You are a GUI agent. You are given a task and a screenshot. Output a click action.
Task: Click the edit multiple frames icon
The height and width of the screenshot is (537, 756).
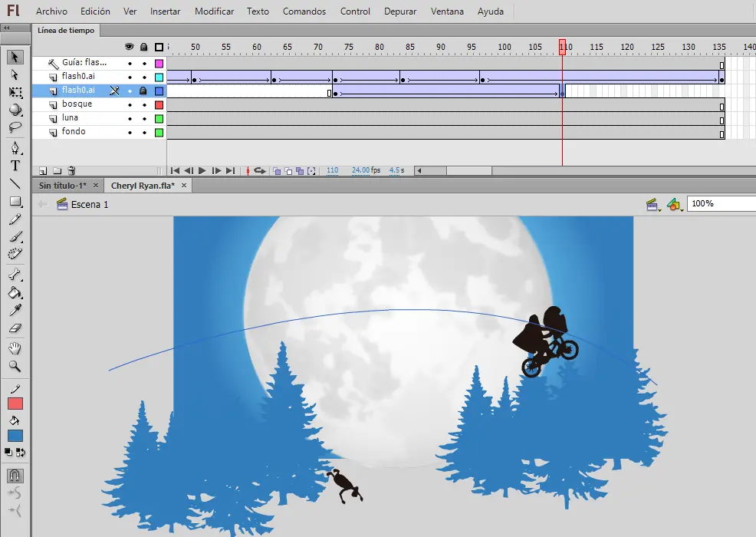300,170
